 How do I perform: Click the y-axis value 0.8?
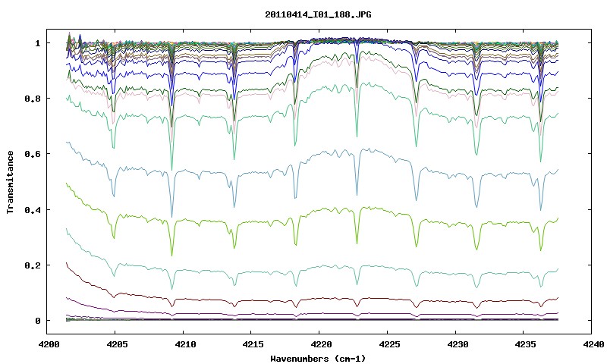pos(33,99)
